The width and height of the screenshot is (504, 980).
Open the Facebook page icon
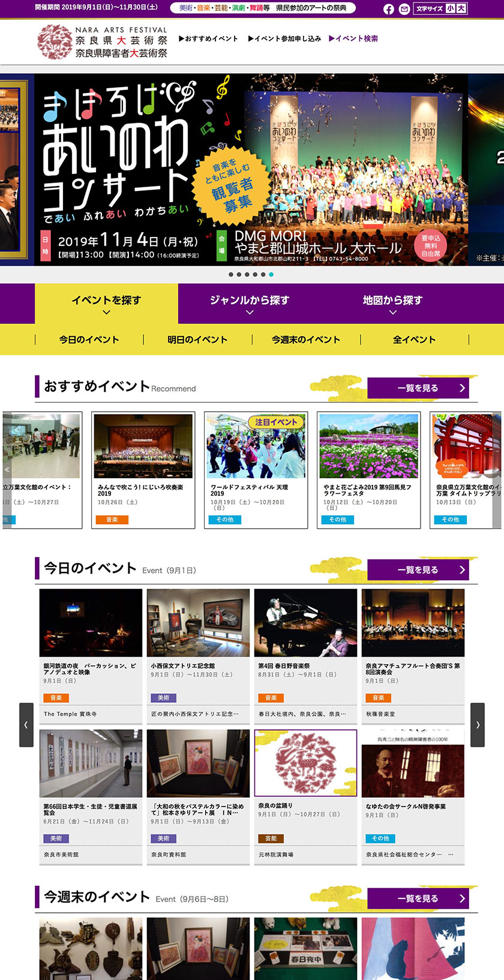tap(389, 9)
